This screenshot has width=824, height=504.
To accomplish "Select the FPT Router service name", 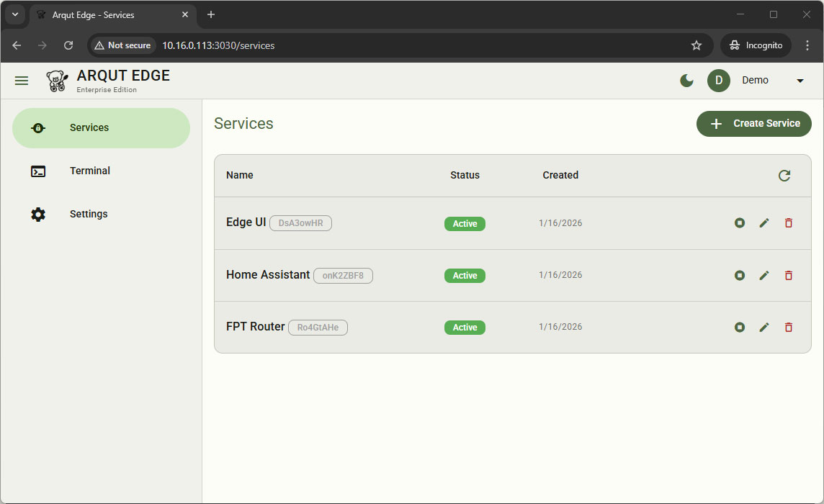I will [x=256, y=327].
